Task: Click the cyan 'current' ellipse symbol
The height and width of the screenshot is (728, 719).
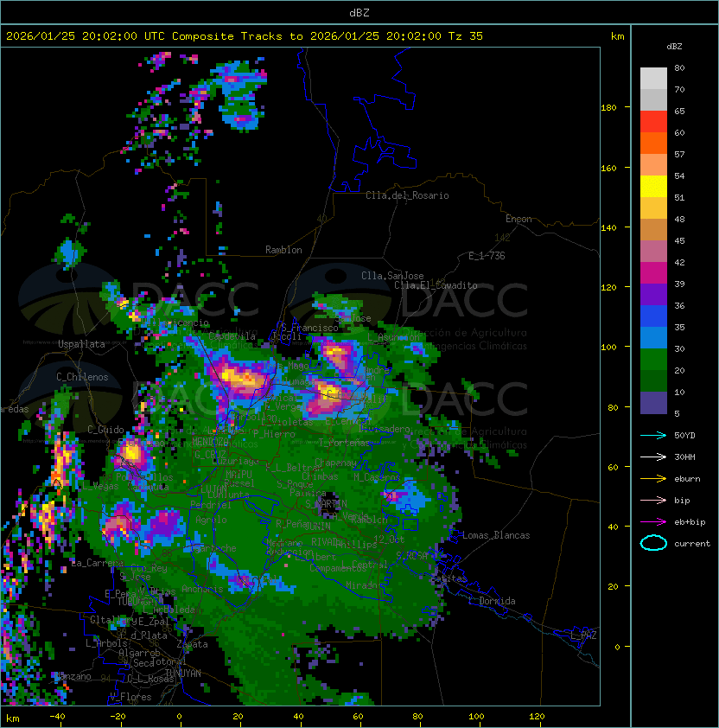Action: click(653, 543)
